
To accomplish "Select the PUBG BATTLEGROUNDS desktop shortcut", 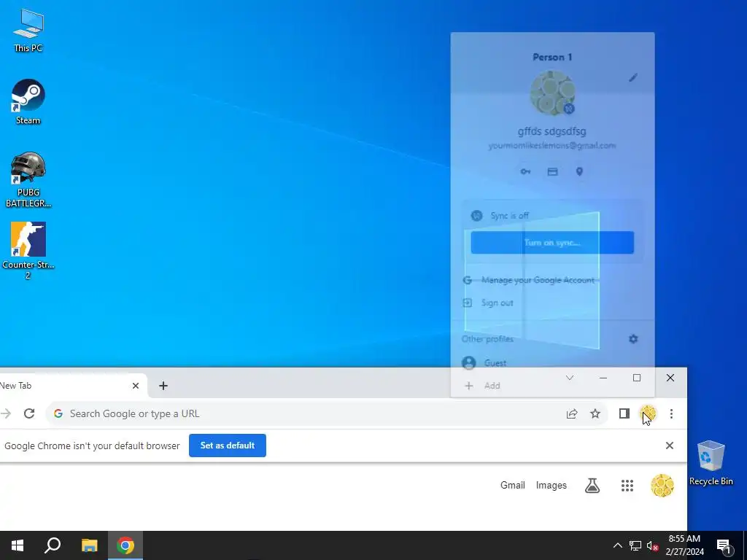I will coord(28,179).
